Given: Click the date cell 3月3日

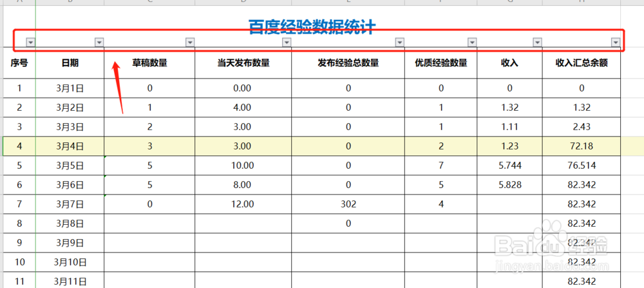Looking at the screenshot, I should pyautogui.click(x=70, y=127).
